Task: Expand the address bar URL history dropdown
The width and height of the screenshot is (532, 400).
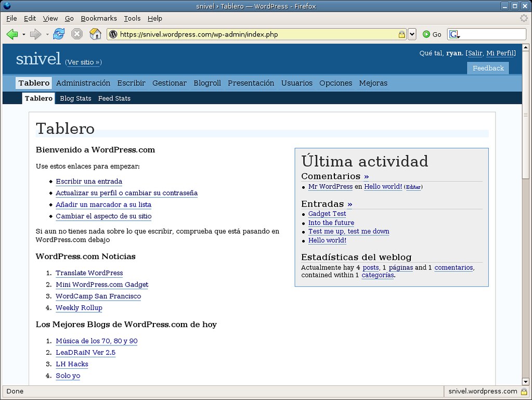Action: click(412, 34)
